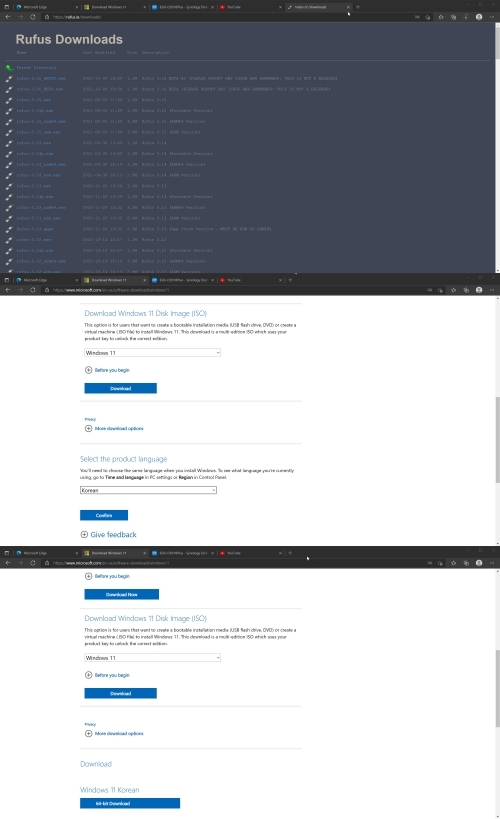This screenshot has height=819, width=500.
Task: Open the Korean product language dropdown
Action: point(148,490)
